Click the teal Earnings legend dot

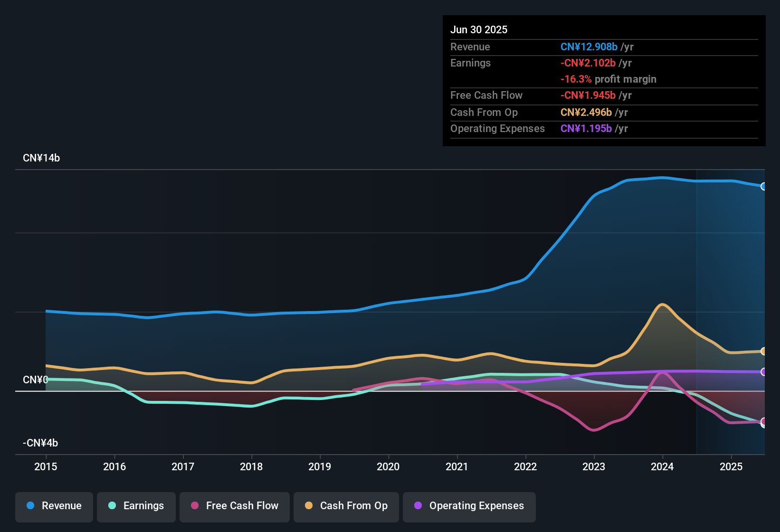pos(112,506)
